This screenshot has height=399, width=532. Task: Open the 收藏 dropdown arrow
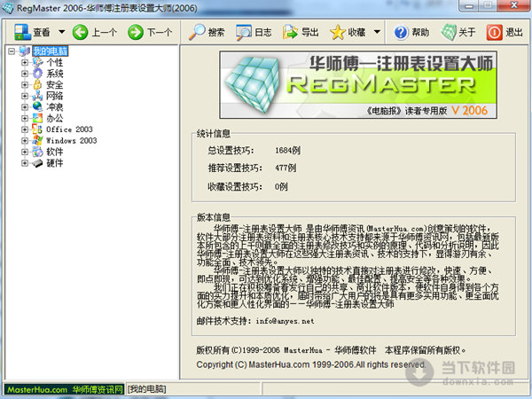tap(377, 32)
